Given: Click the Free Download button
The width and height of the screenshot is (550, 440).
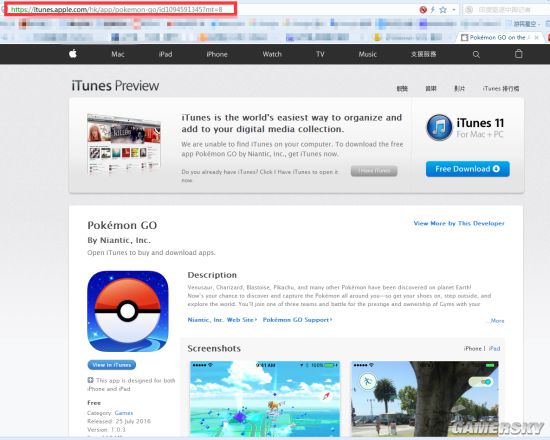Looking at the screenshot, I should point(468,169).
